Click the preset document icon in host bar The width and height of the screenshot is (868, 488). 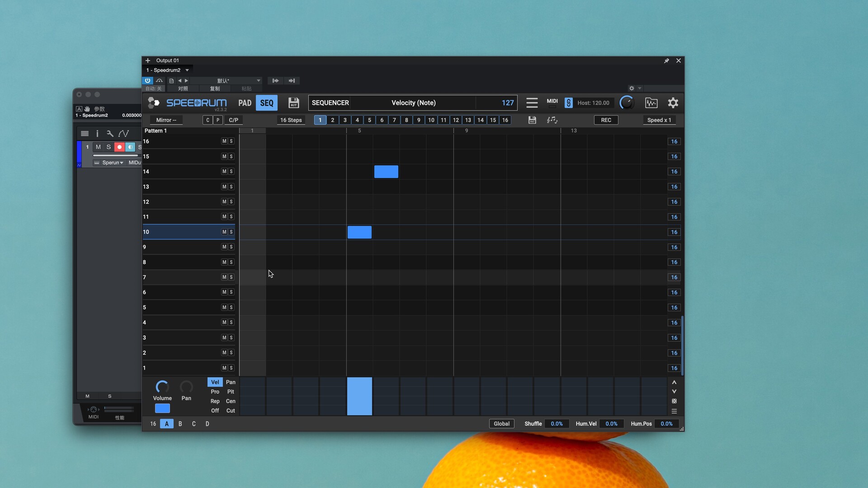pyautogui.click(x=171, y=81)
